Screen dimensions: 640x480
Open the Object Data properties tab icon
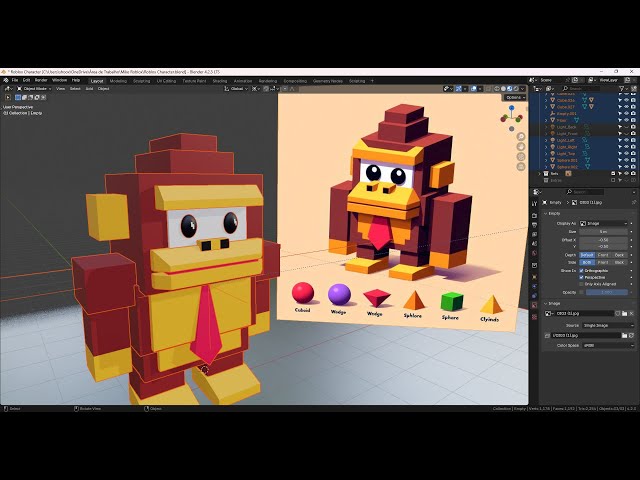[x=535, y=305]
